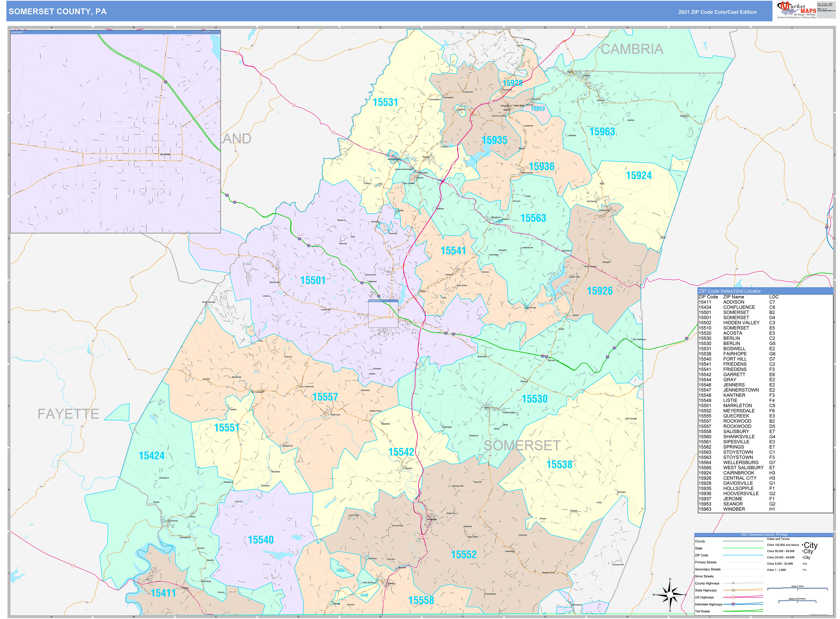Select ZIP label 15928 on the map
The image size is (840, 619).
pos(512,83)
